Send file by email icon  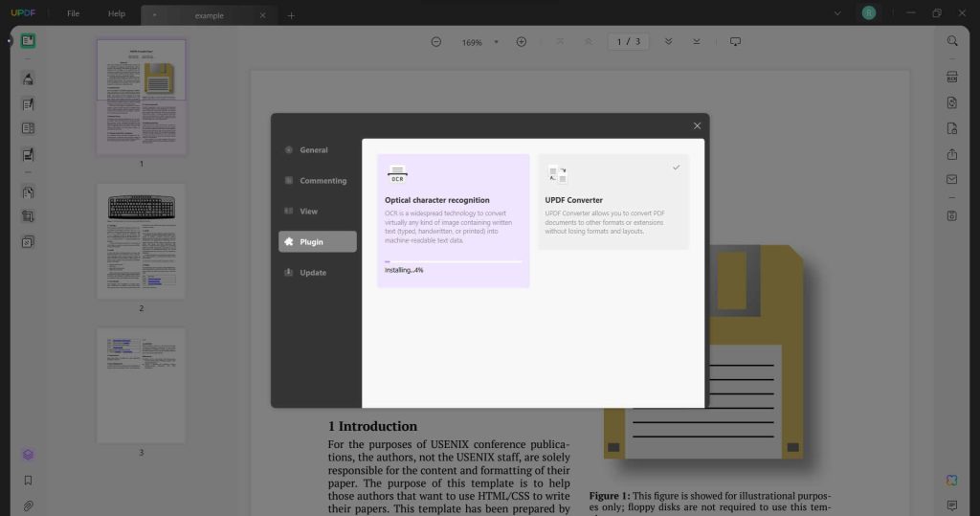point(952,180)
